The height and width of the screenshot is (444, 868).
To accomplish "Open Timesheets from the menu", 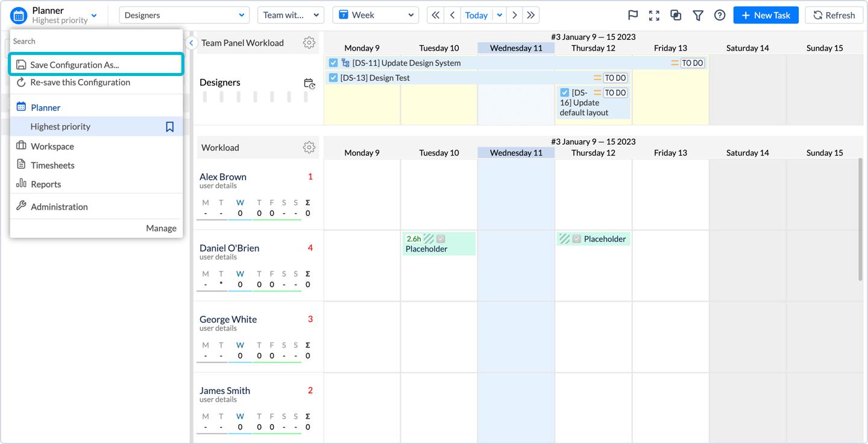I will [52, 165].
